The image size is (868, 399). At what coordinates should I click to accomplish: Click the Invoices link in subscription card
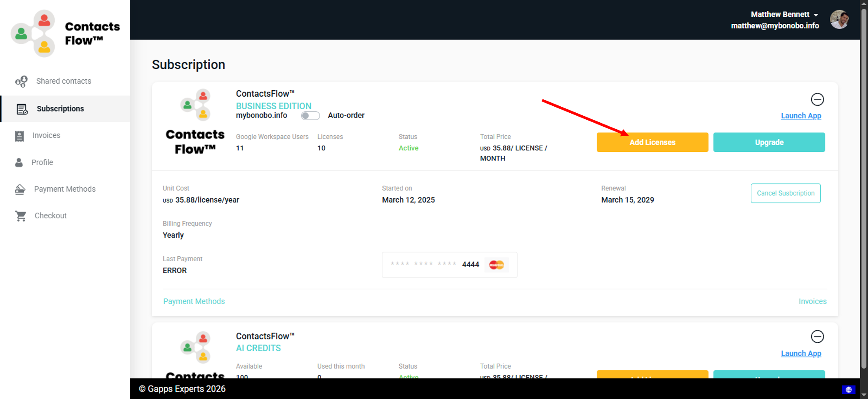(812, 301)
